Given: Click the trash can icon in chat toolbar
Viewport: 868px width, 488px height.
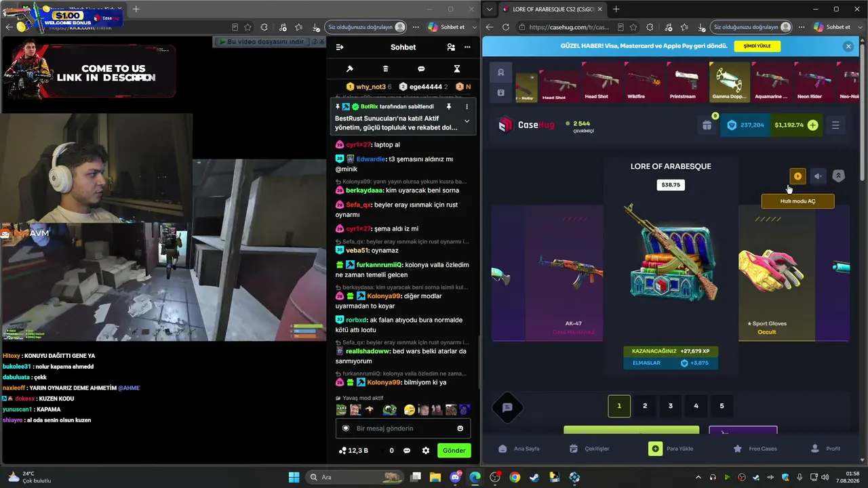Looking at the screenshot, I should click(x=386, y=69).
